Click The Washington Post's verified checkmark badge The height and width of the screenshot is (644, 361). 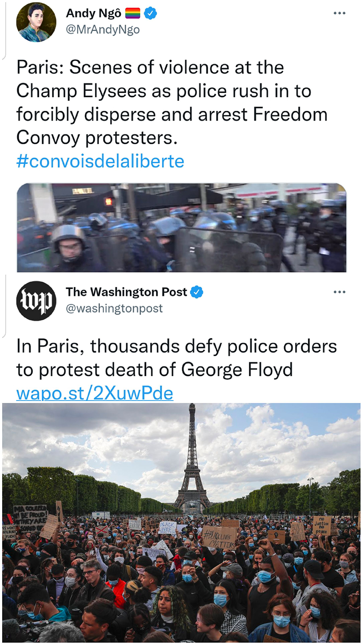196,292
